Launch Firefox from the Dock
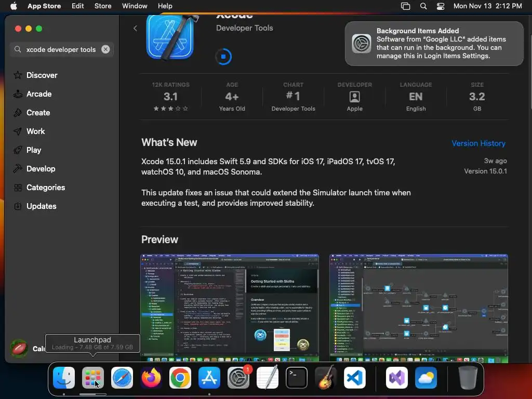Viewport: 532px width, 399px height. (151, 378)
